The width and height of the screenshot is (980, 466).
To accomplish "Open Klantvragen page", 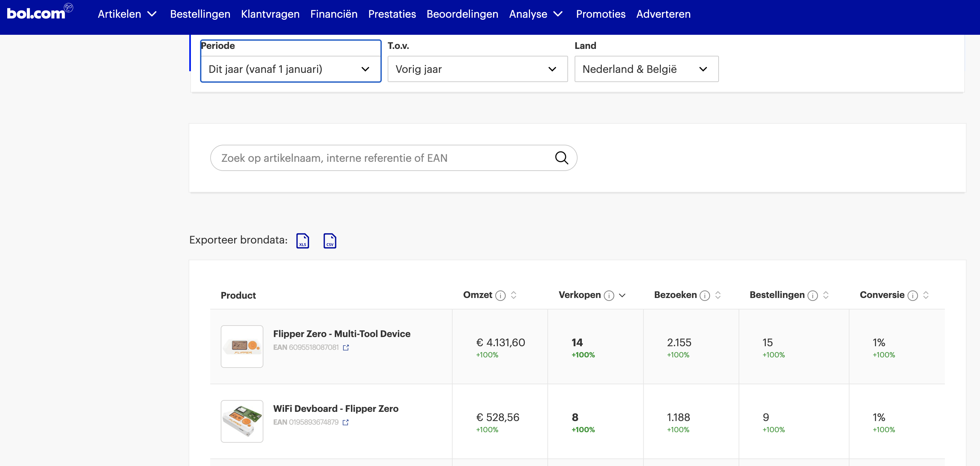I will [270, 14].
